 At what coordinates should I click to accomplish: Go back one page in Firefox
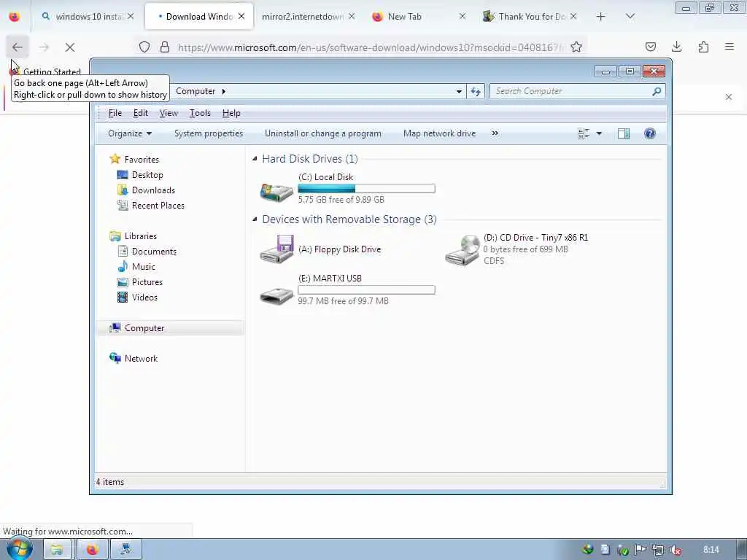click(x=18, y=47)
